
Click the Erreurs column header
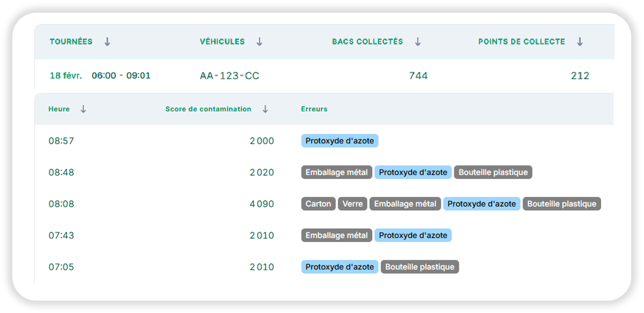(314, 109)
